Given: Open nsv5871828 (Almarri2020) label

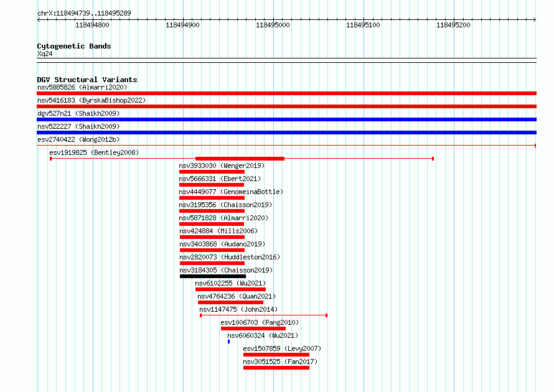Looking at the screenshot, I should (x=223, y=218).
